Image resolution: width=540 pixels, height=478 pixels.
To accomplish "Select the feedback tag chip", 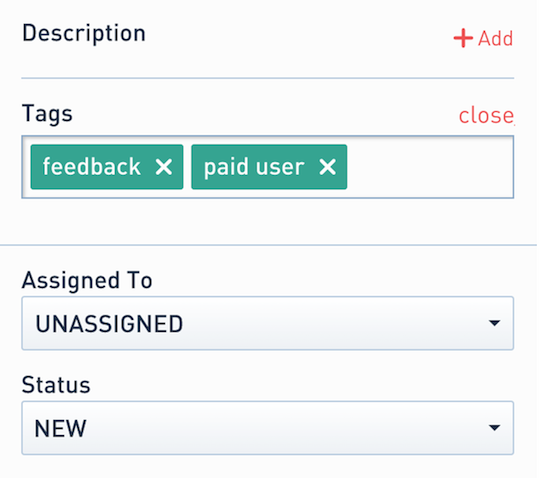I will pyautogui.click(x=107, y=167).
